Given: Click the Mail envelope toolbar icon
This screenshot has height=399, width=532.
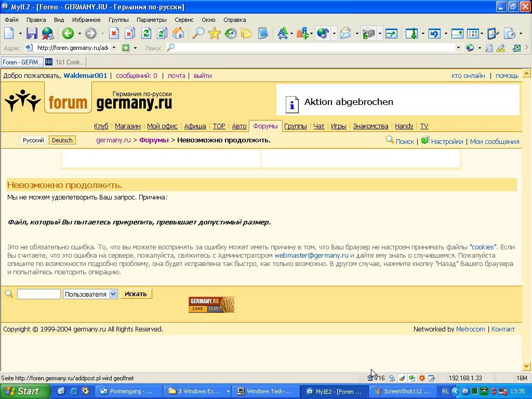Looking at the screenshot, I should 345,34.
